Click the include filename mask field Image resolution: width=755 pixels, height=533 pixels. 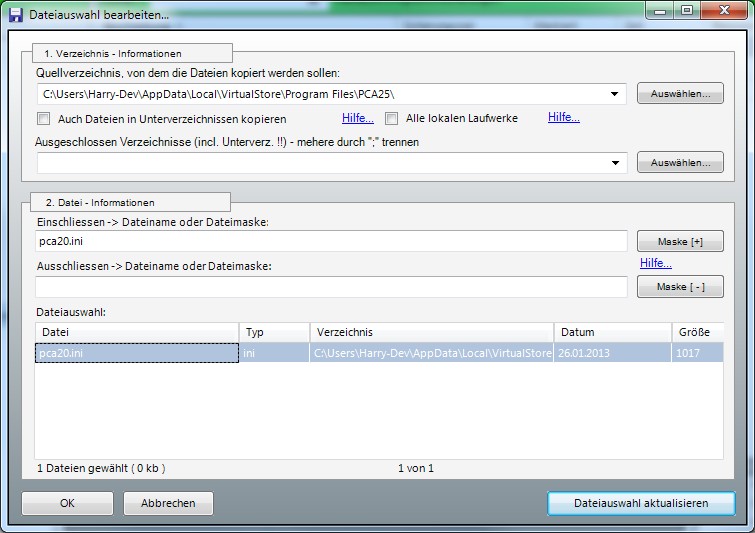click(x=330, y=242)
